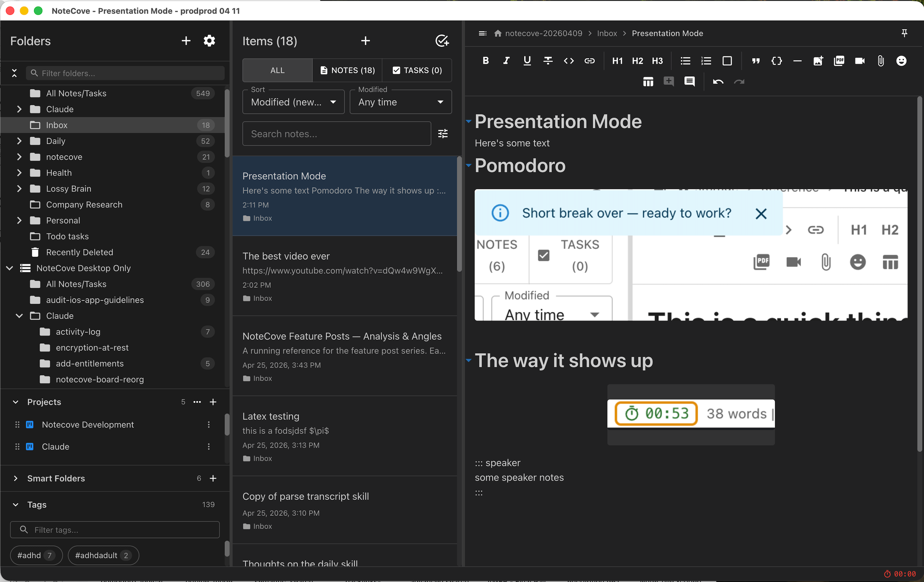Open Projects section more options
This screenshot has width=924, height=582.
coord(197,402)
